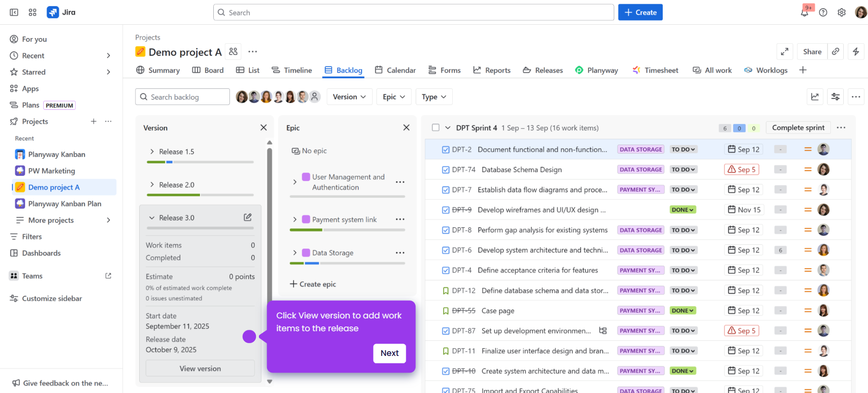The width and height of the screenshot is (868, 393).
Task: Click the Search backlog field
Action: (x=182, y=97)
